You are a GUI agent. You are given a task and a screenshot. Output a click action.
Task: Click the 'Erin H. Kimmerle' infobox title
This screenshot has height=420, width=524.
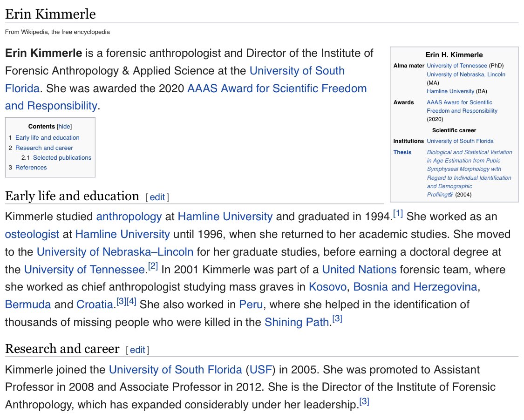[454, 55]
